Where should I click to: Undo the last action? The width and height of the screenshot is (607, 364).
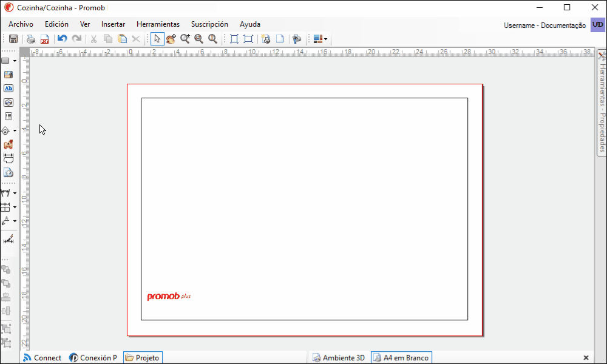coord(63,39)
